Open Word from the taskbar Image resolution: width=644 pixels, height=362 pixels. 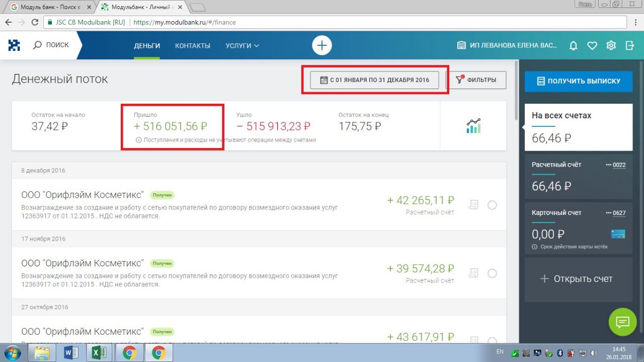click(x=71, y=353)
